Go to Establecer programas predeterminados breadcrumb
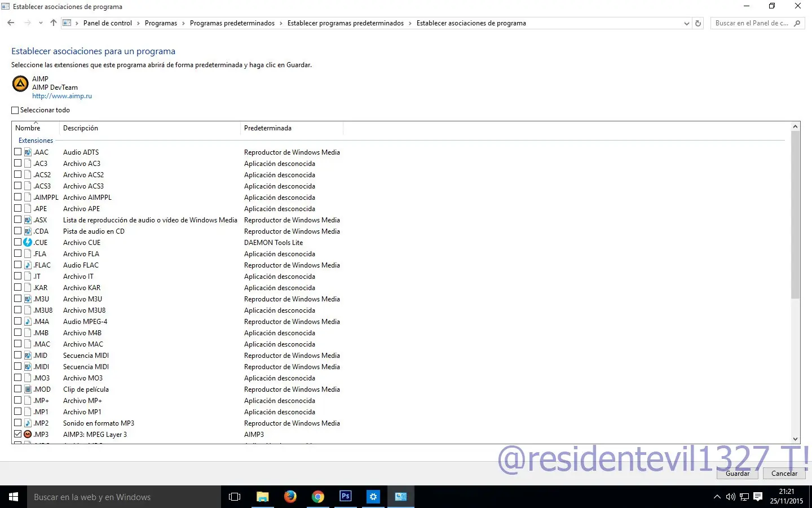This screenshot has width=812, height=508. pos(346,23)
